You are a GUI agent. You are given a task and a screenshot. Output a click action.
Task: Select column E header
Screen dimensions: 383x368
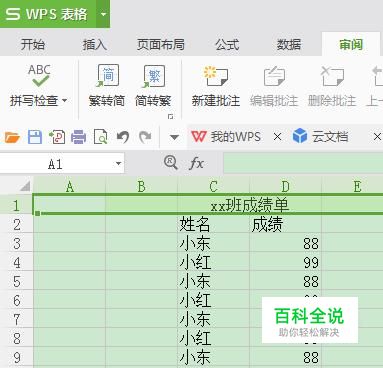click(x=353, y=186)
